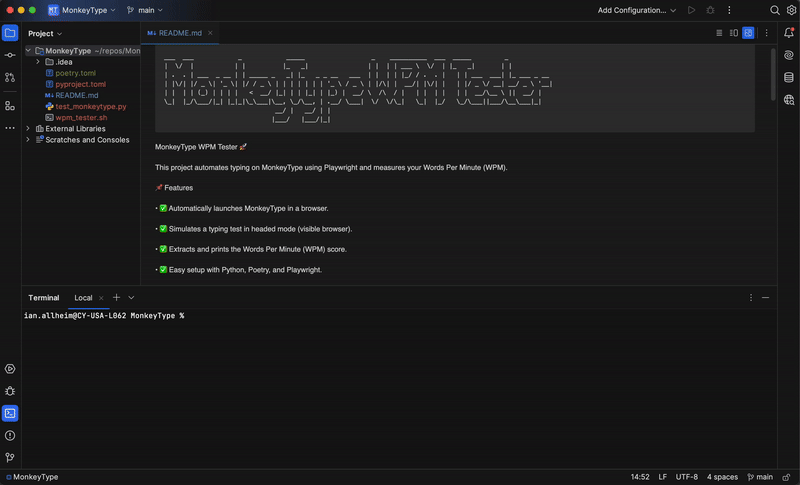Open terminal options vertical dots

pos(751,298)
